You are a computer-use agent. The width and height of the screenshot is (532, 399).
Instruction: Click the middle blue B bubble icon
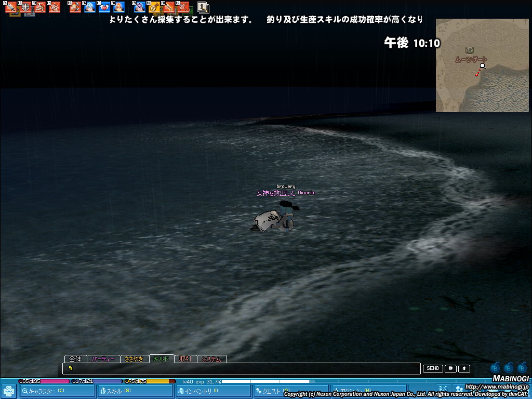click(509, 368)
